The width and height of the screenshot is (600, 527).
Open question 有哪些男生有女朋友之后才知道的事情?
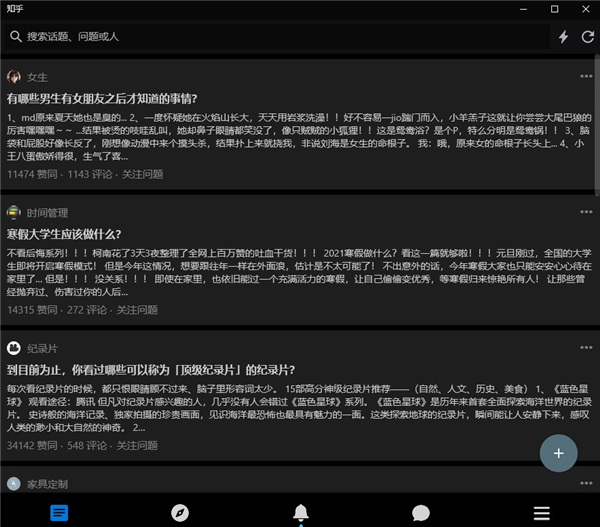[102, 99]
